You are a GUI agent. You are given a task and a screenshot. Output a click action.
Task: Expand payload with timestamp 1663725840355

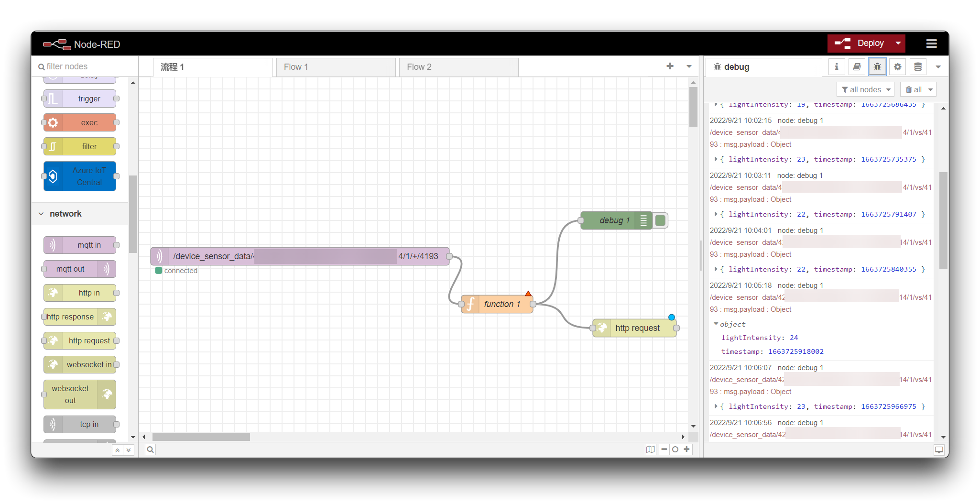coord(716,269)
